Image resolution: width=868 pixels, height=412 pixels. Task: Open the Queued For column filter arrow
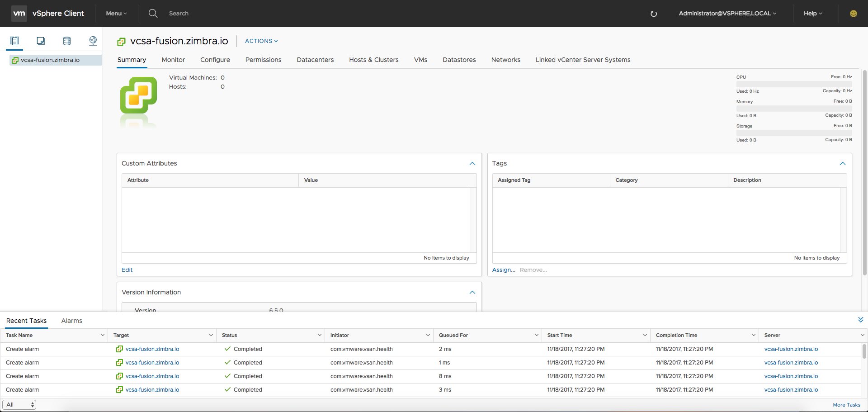point(536,336)
